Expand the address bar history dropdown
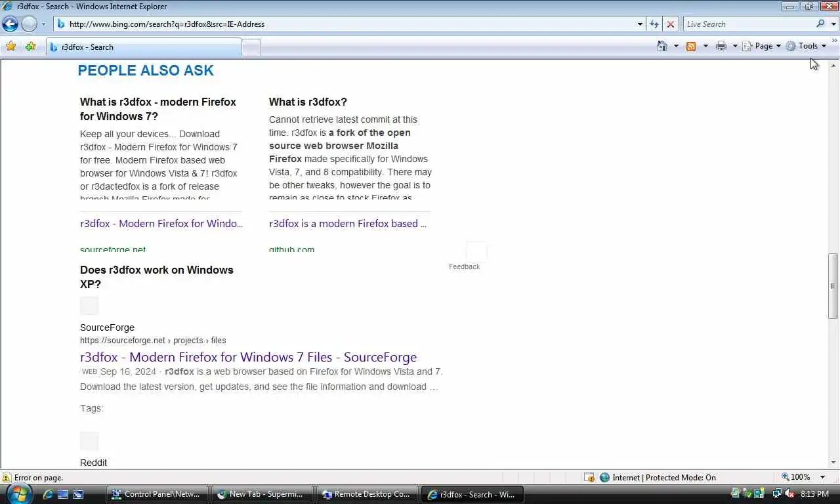The width and height of the screenshot is (840, 504). coord(640,24)
